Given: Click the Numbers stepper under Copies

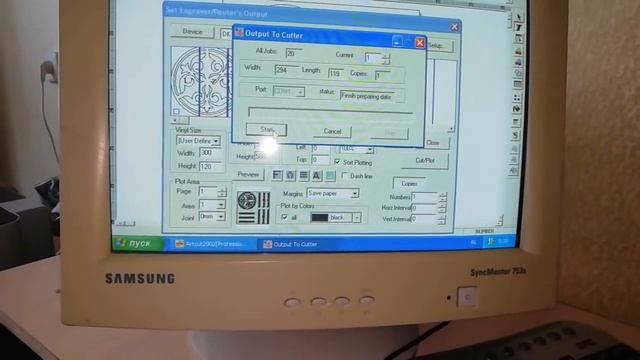Looking at the screenshot, I should tap(442, 197).
